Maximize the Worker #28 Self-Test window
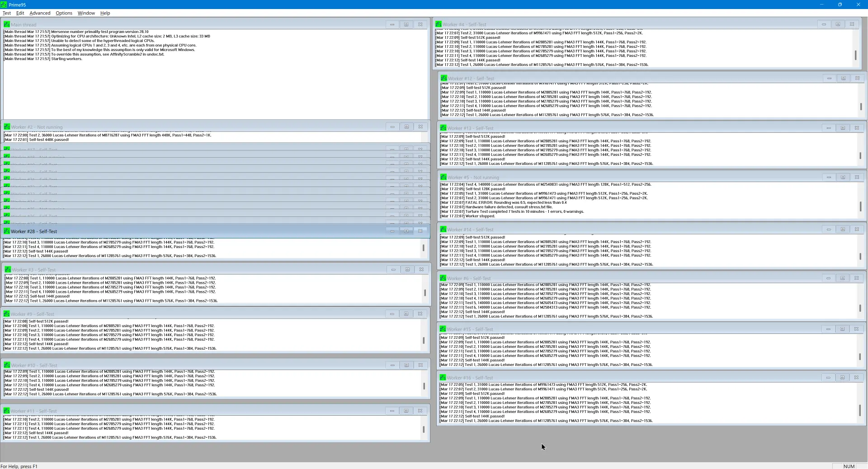Image resolution: width=868 pixels, height=469 pixels. click(406, 231)
